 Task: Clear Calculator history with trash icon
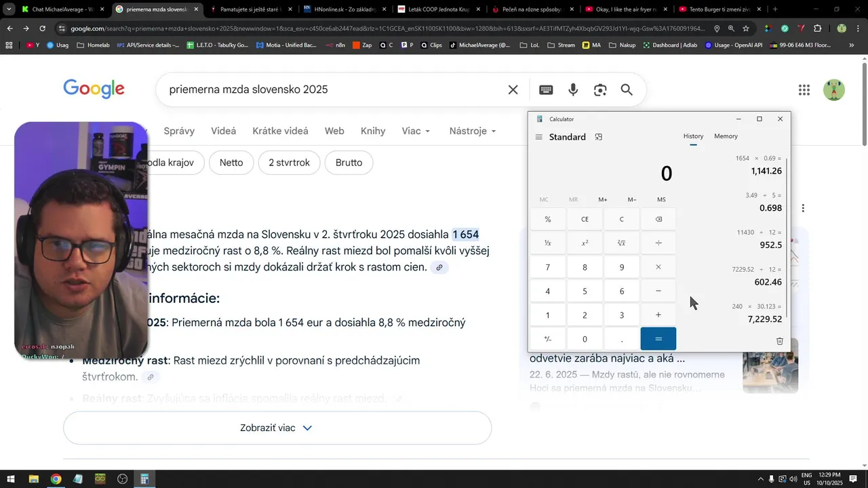click(780, 341)
